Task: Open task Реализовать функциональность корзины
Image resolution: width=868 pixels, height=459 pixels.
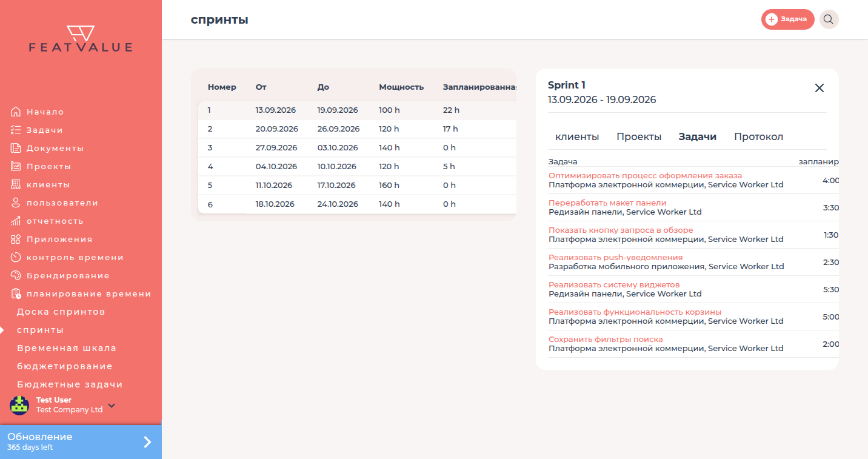Action: point(635,312)
